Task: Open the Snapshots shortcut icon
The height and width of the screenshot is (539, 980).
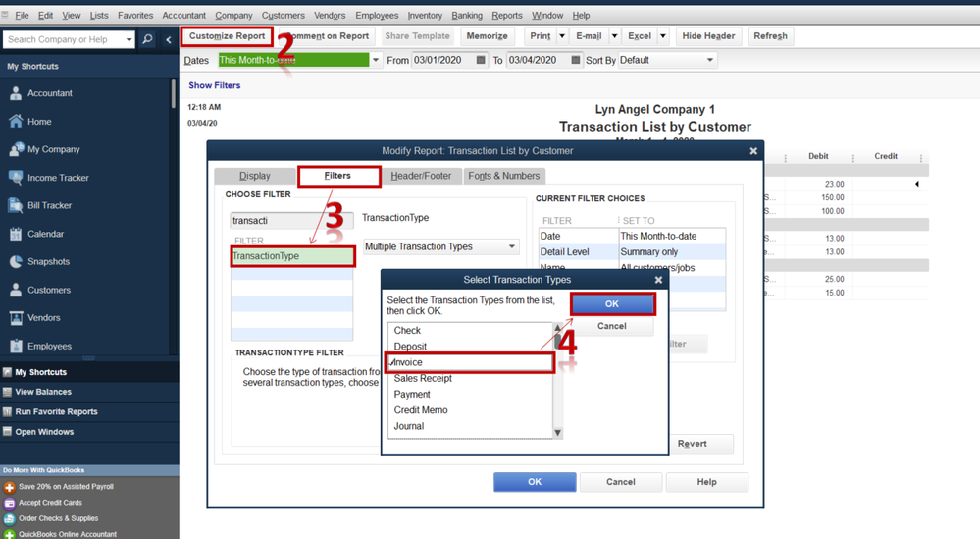Action: [16, 261]
